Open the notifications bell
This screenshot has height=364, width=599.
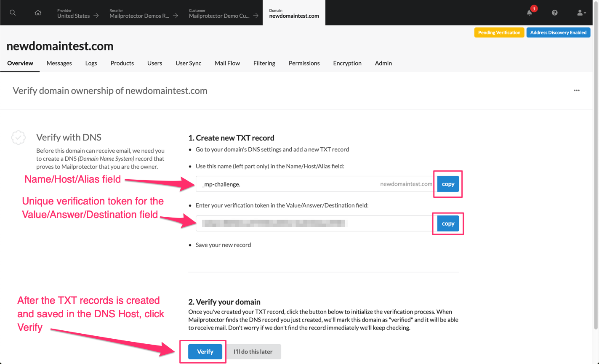pos(530,13)
